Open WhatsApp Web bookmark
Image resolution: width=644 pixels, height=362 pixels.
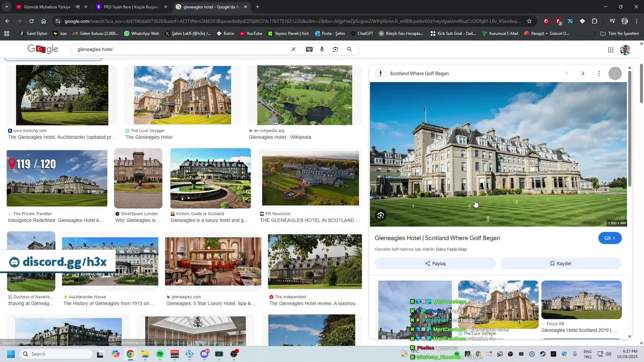point(141,34)
